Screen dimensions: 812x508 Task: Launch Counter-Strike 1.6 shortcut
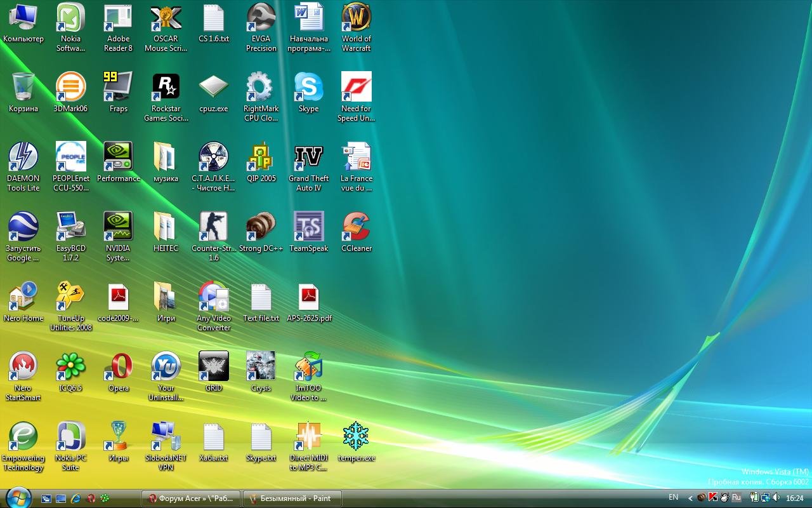pos(214,227)
